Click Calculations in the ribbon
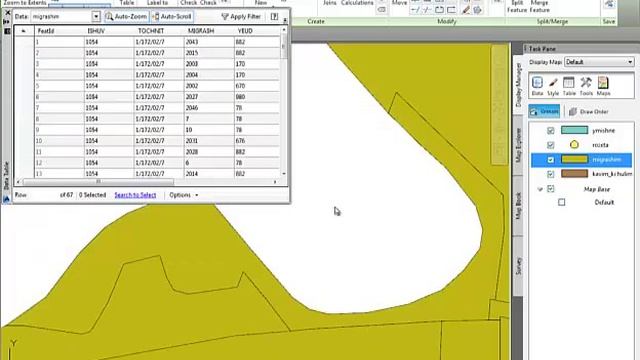The image size is (640, 360). coord(357,3)
